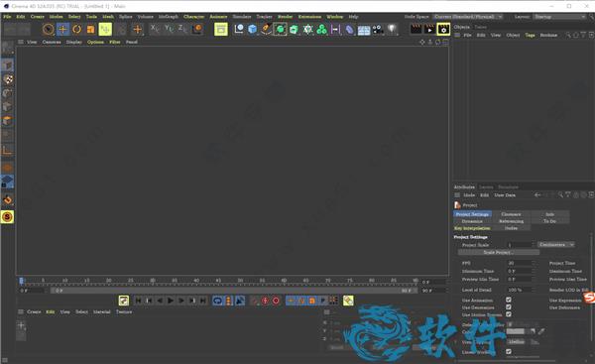595x364 pixels.
Task: Click the Scale Project button
Action: (499, 252)
